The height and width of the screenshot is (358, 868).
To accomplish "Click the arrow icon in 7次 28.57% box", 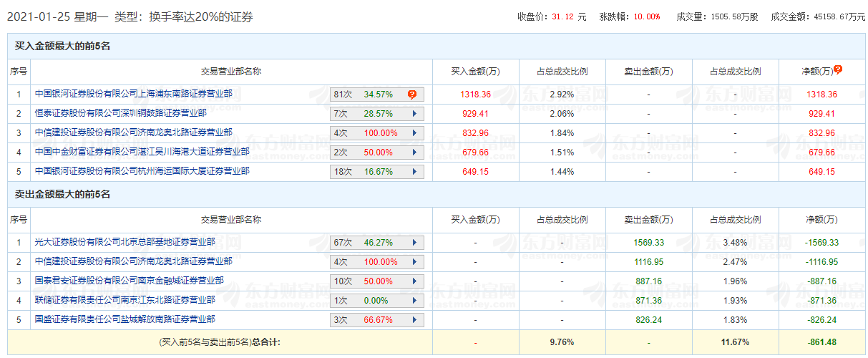I will 414,113.
